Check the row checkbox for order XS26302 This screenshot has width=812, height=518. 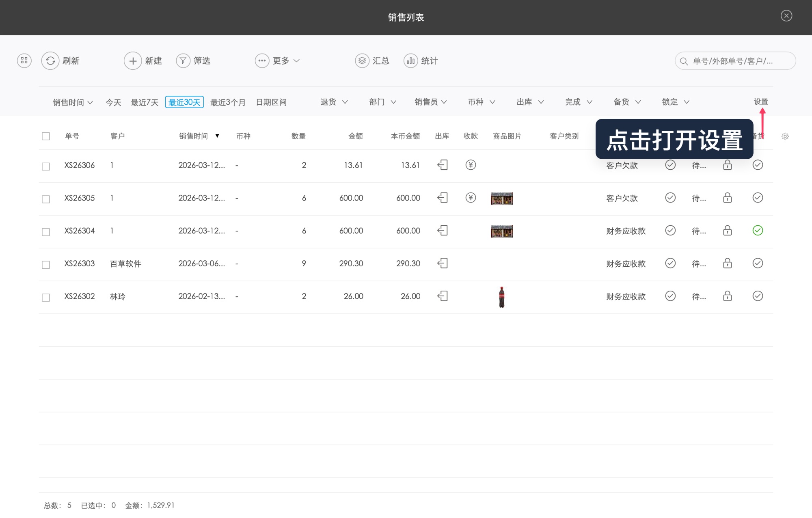[45, 297]
